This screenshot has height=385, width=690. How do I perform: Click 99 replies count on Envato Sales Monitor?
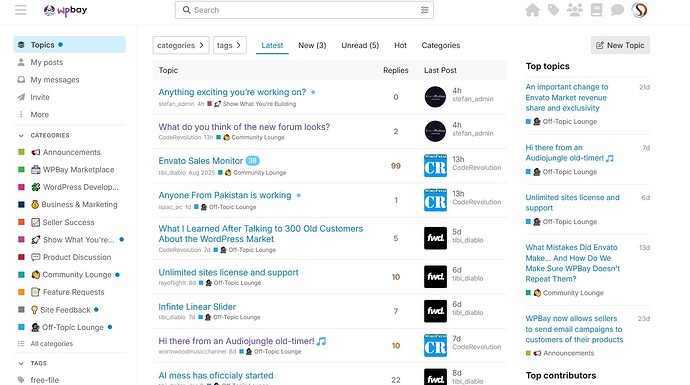(x=396, y=166)
